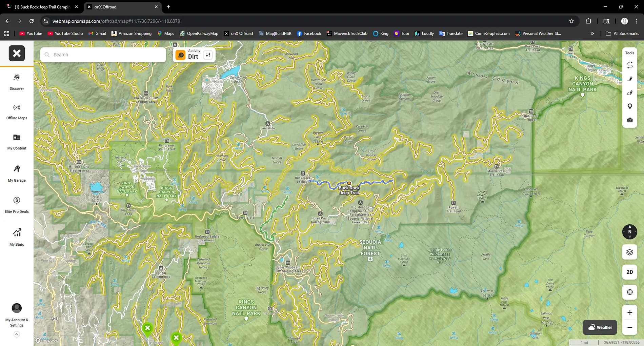Select the line drawing tool
Screen dimensions: 644x346
click(x=630, y=79)
